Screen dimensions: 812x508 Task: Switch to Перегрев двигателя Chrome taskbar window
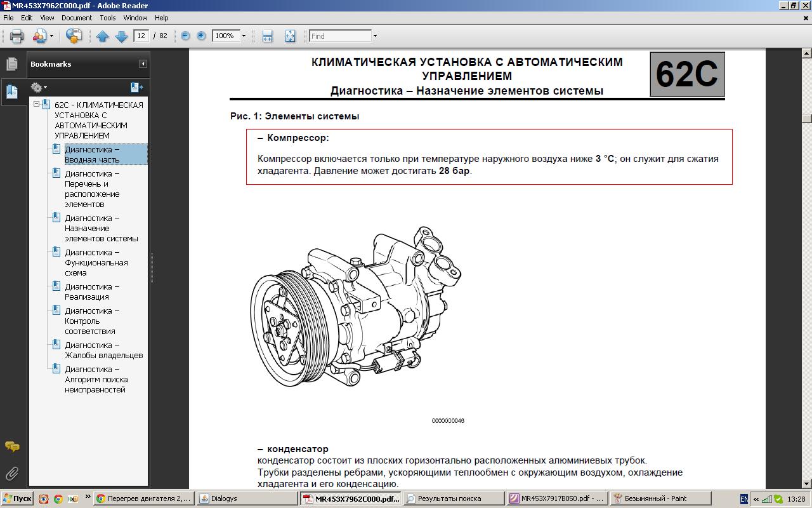(x=143, y=498)
